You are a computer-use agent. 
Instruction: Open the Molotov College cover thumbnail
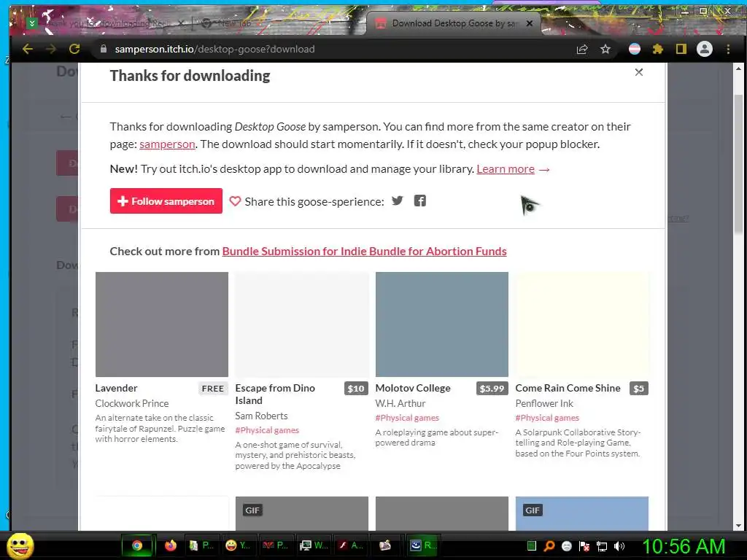pos(442,324)
